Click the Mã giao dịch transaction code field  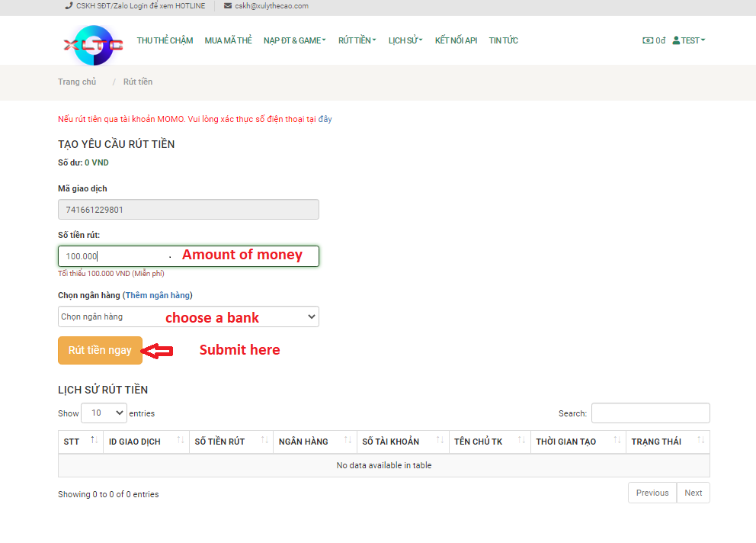click(188, 210)
